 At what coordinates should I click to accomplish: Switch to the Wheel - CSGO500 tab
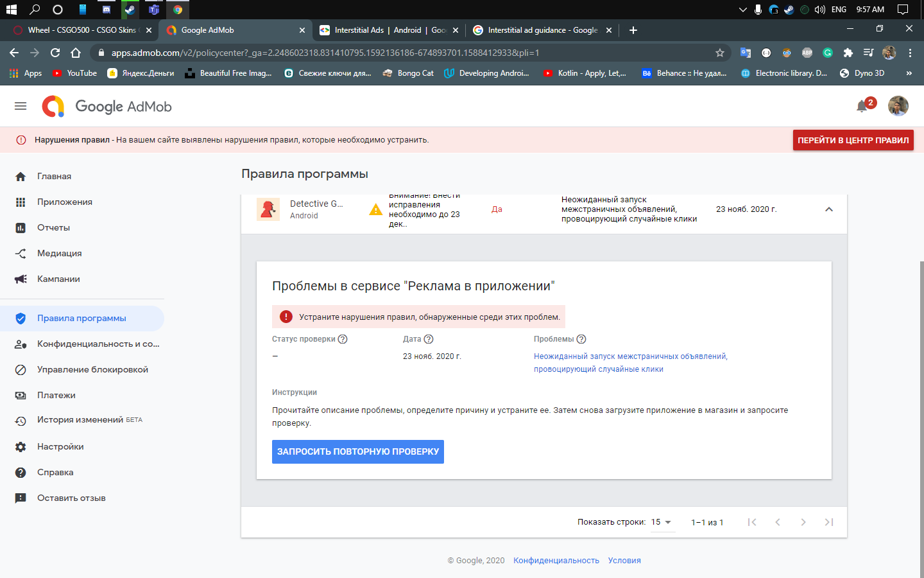[82, 30]
